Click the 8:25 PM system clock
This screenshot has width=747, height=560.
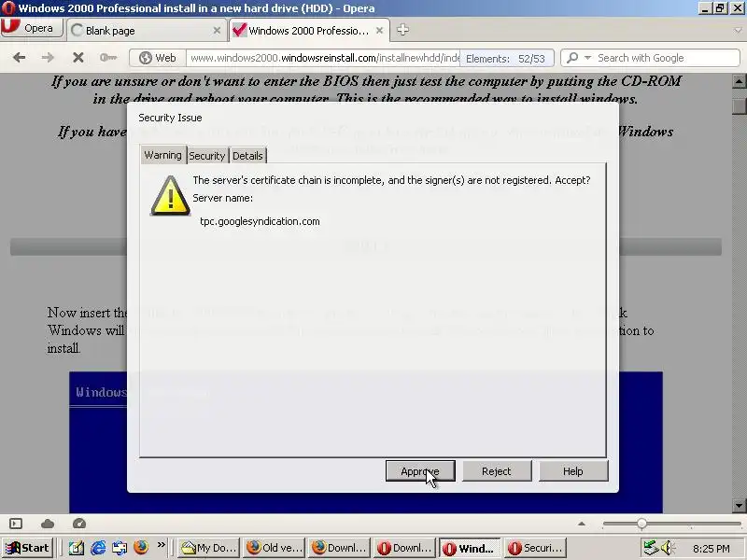(712, 549)
